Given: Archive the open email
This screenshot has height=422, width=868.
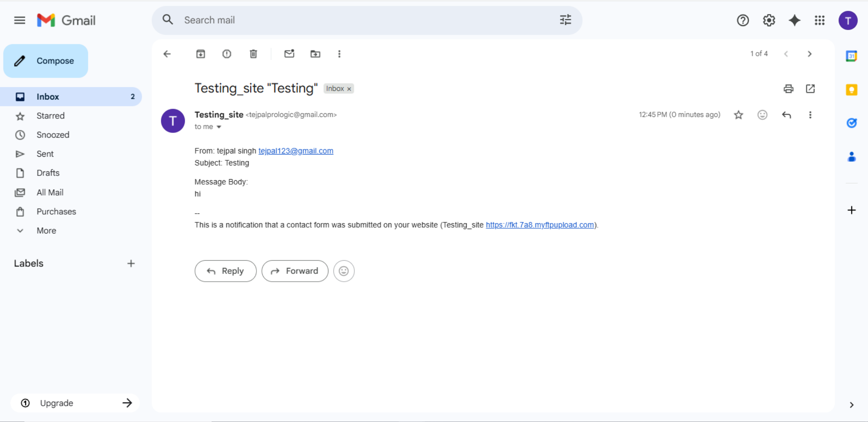Looking at the screenshot, I should [x=201, y=54].
